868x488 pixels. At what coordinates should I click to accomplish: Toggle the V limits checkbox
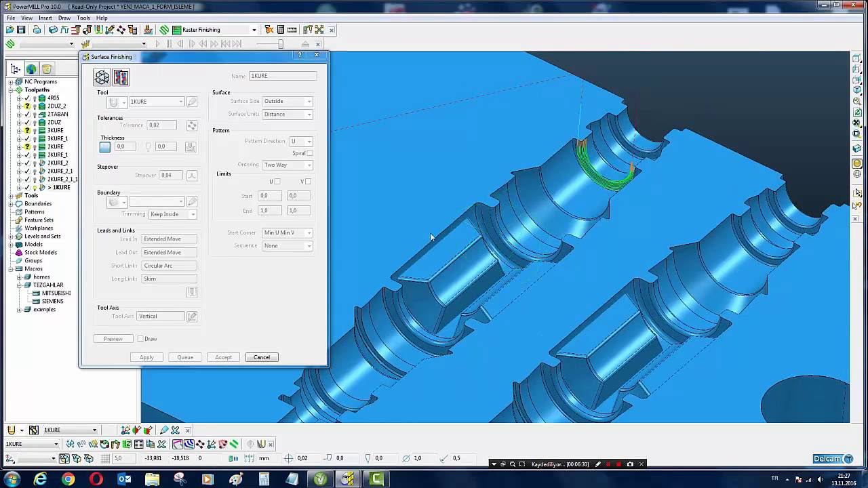[x=308, y=182]
